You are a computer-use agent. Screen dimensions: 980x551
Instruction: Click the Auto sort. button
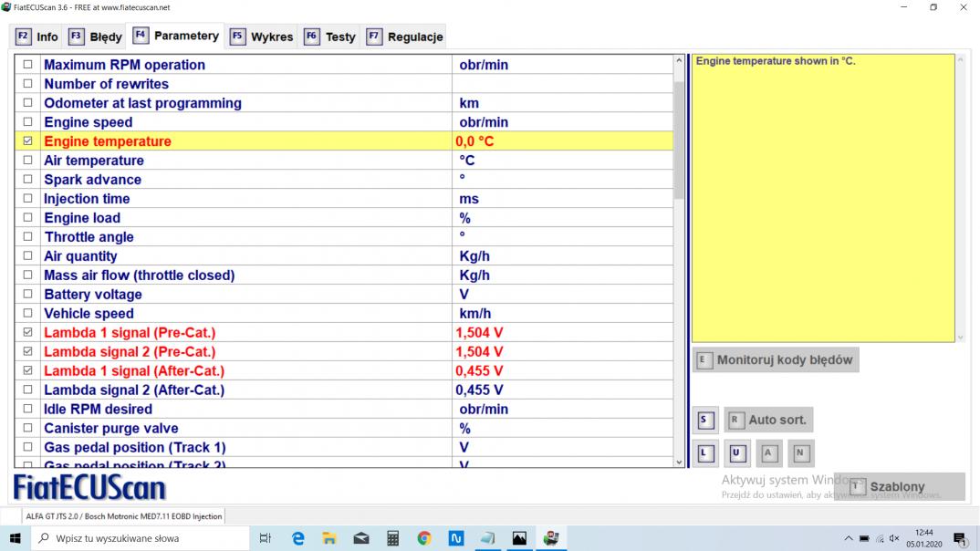768,420
